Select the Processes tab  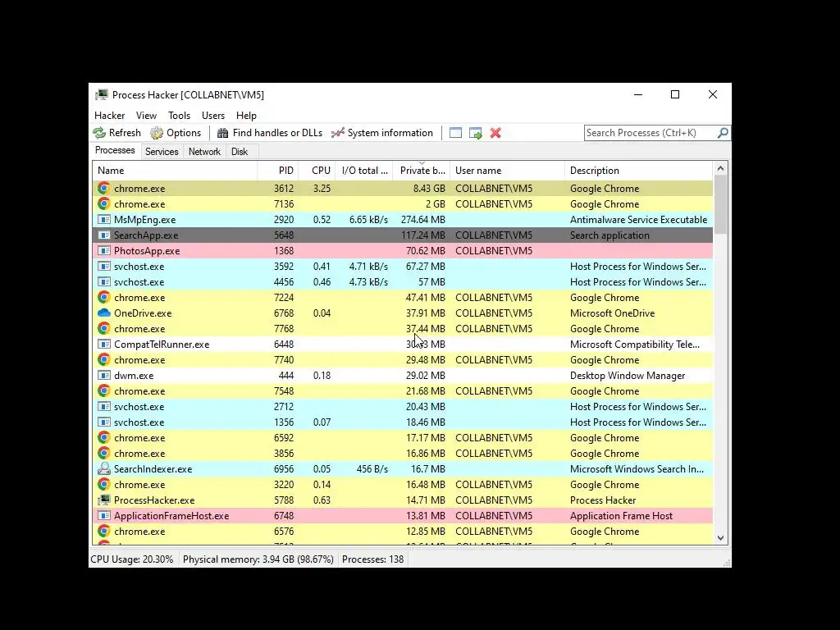pyautogui.click(x=115, y=151)
